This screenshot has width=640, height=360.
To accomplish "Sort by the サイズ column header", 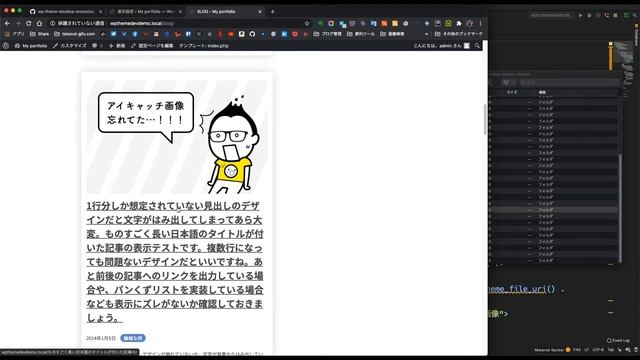I will 512,92.
